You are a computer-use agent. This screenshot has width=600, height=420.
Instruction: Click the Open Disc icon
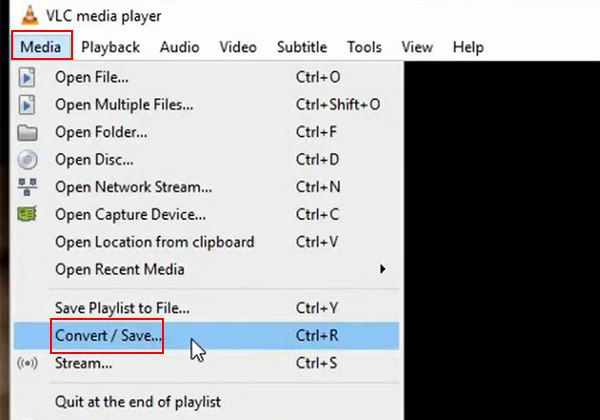(27, 160)
